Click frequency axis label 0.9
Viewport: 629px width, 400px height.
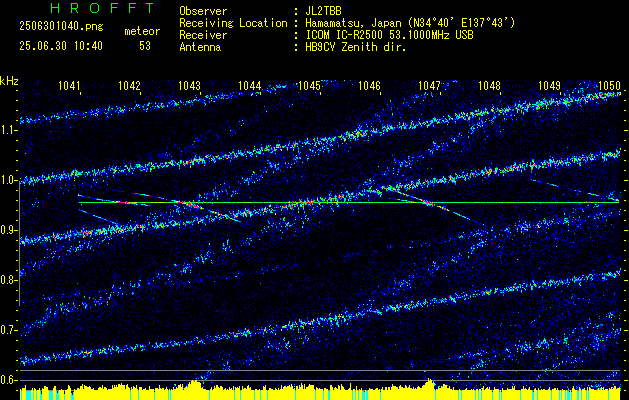(8, 231)
